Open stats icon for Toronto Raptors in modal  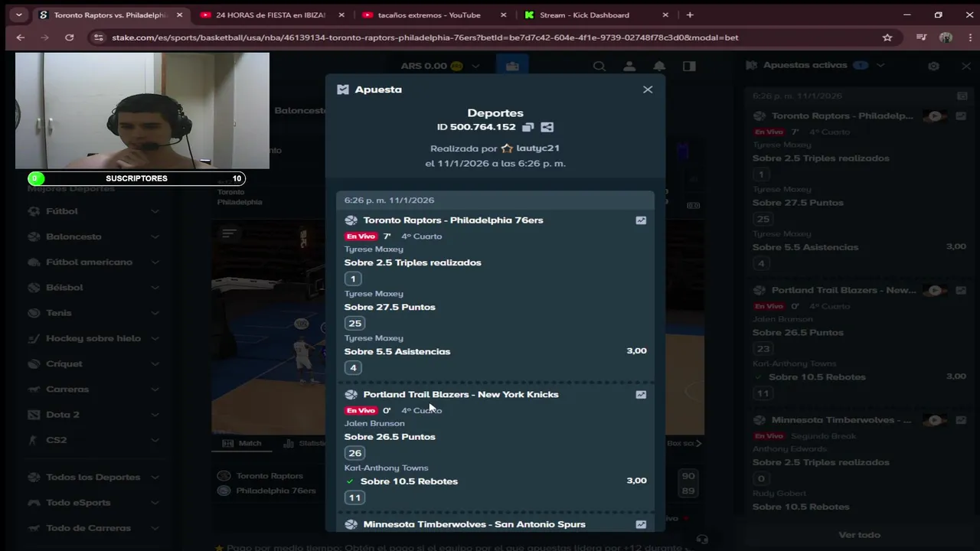(641, 220)
